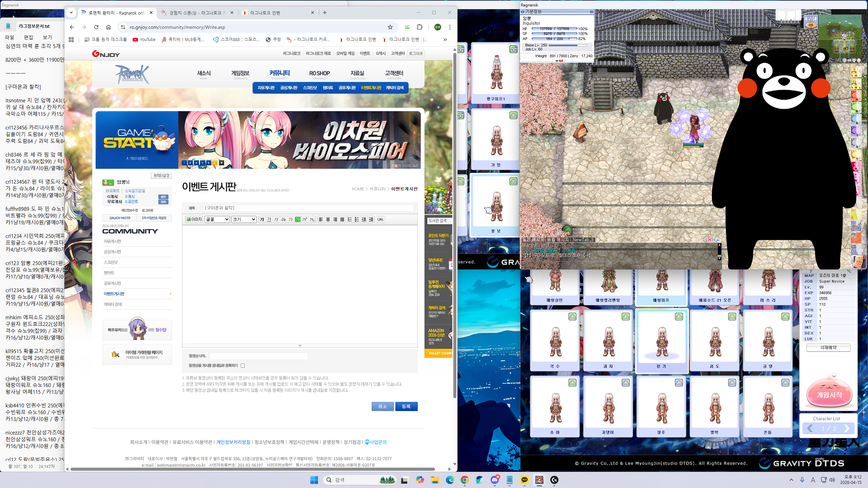Open the 글꼴 font dropdown

217,219
